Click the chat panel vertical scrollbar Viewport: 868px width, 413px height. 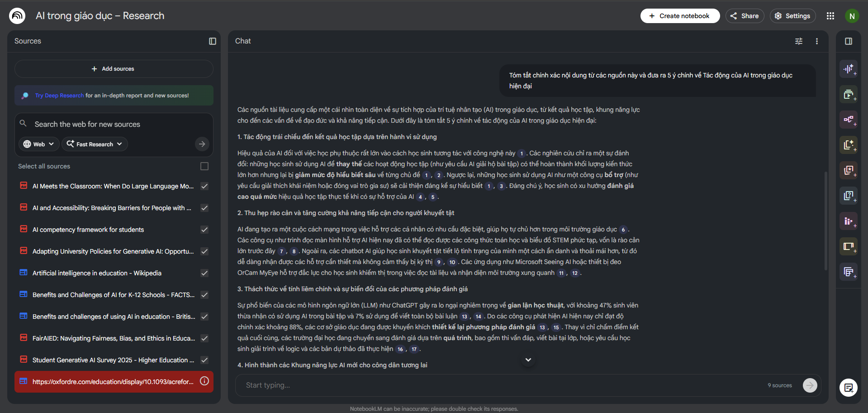coord(825,221)
